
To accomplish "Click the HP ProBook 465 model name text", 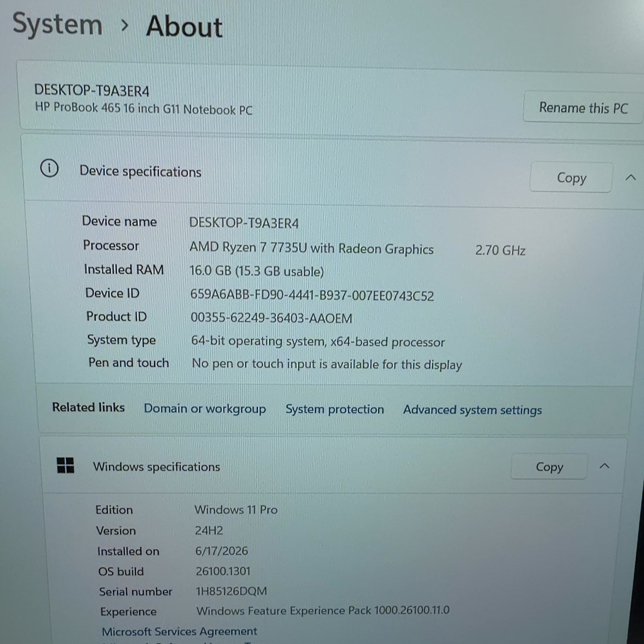I will (x=144, y=109).
